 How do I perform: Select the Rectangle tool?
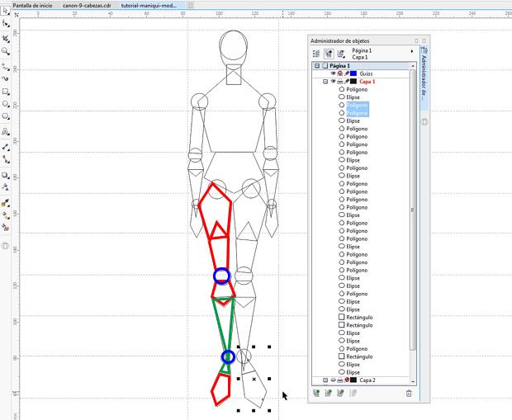5,92
